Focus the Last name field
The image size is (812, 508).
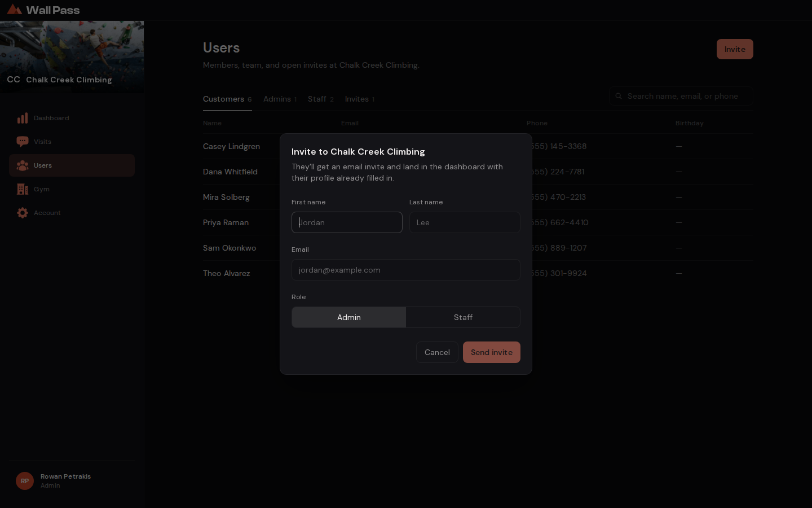[465, 222]
